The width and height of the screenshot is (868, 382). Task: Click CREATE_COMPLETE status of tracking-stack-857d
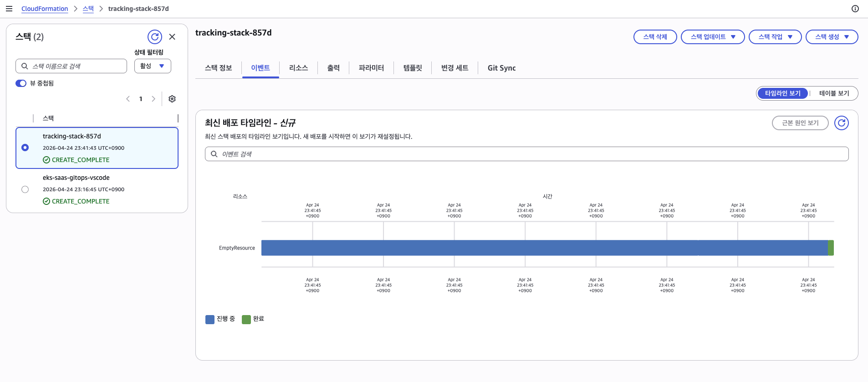[76, 160]
